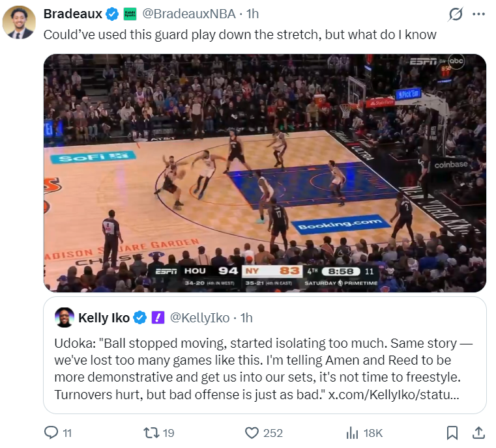Open Bradeaux's profile picture

coord(19,23)
